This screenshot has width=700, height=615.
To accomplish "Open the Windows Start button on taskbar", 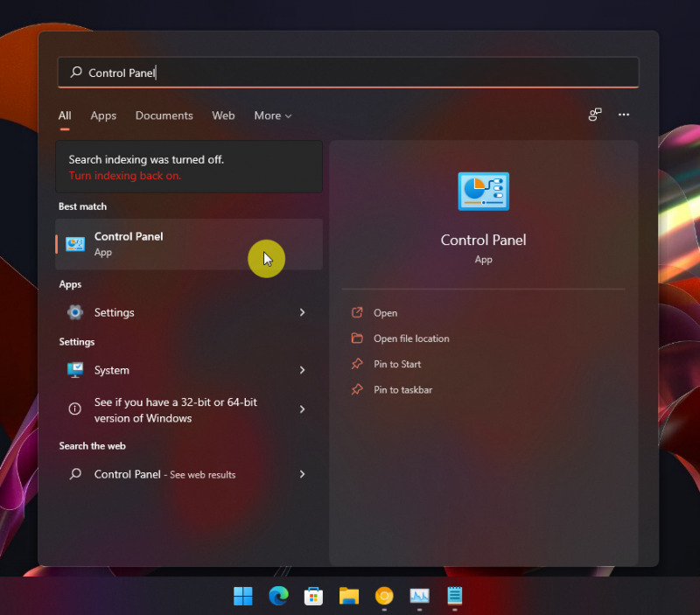I will click(x=243, y=596).
